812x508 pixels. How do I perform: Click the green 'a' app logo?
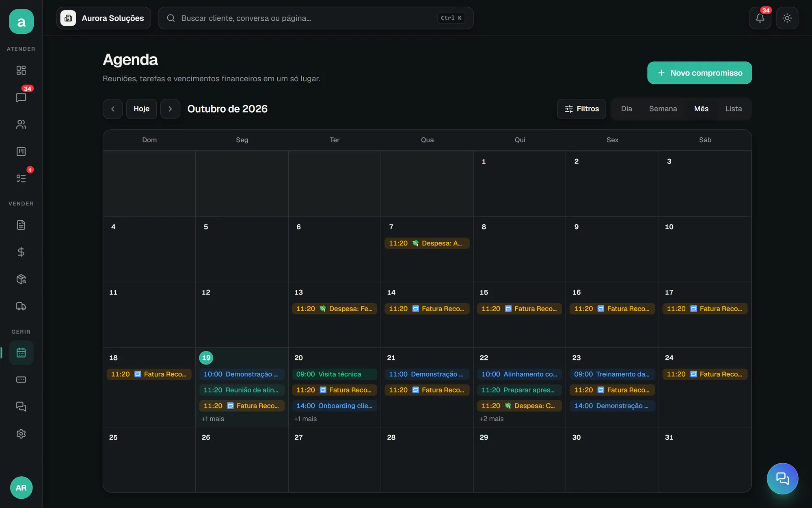coord(21,22)
